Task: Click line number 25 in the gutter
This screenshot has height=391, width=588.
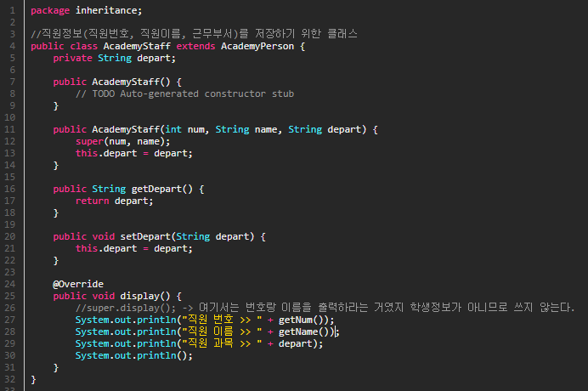Action: point(10,296)
